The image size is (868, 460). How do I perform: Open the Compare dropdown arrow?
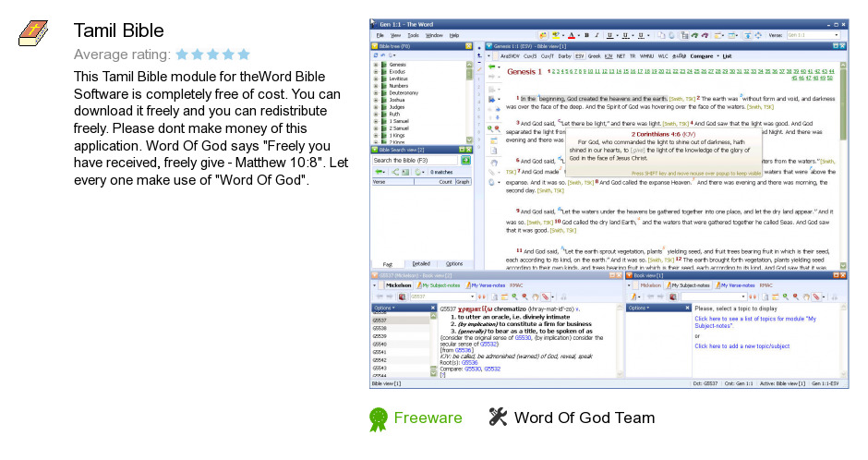[x=718, y=56]
